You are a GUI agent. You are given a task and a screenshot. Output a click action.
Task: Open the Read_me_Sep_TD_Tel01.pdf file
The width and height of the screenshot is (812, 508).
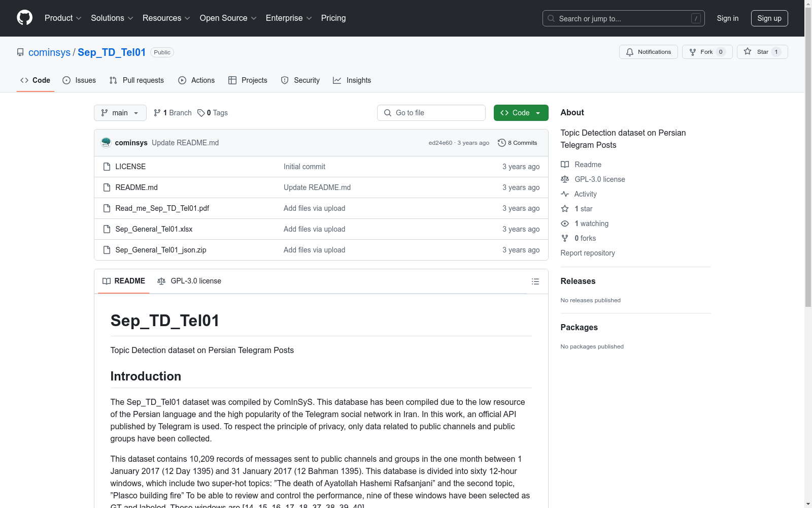tap(162, 208)
